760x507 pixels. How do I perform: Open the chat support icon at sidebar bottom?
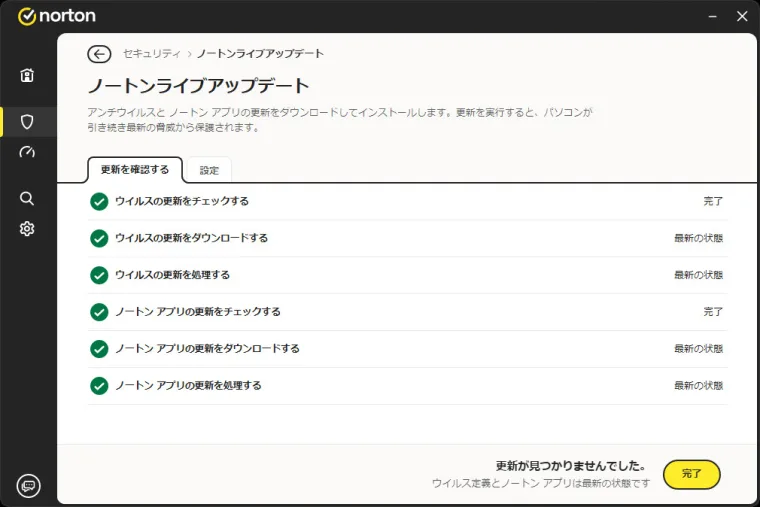(x=29, y=486)
